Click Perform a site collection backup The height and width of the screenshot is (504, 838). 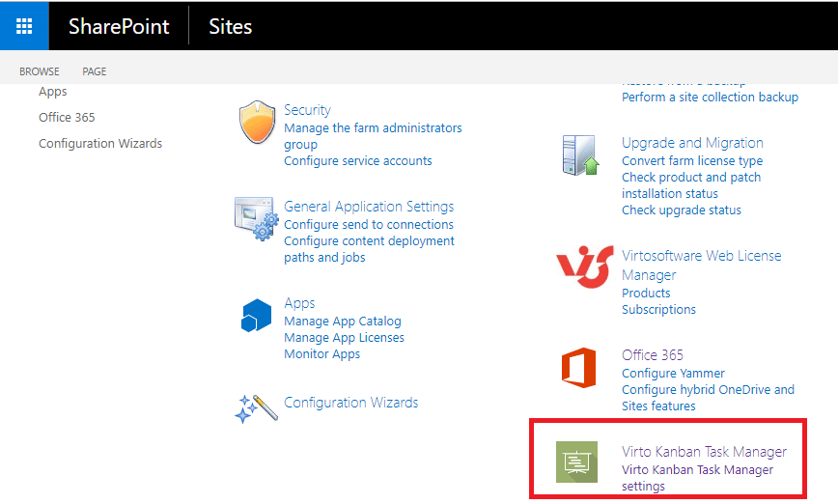click(x=711, y=98)
